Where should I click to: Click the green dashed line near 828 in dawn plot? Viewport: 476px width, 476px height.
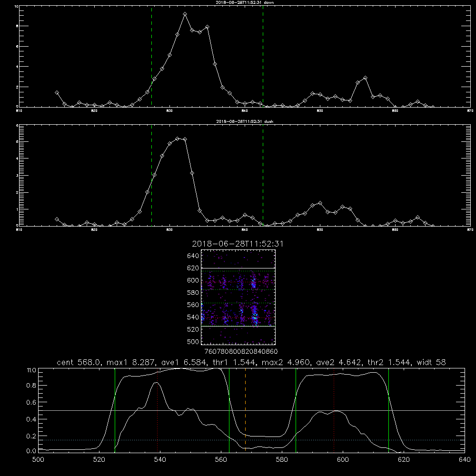tap(151, 56)
